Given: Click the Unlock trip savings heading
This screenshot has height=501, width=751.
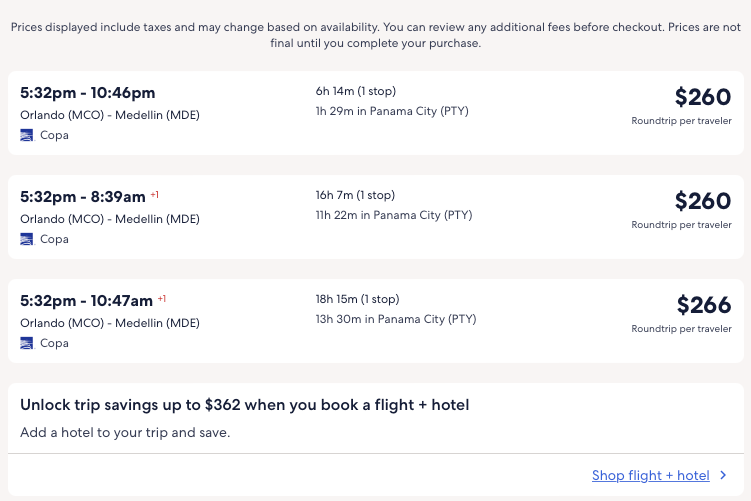Looking at the screenshot, I should pos(245,405).
